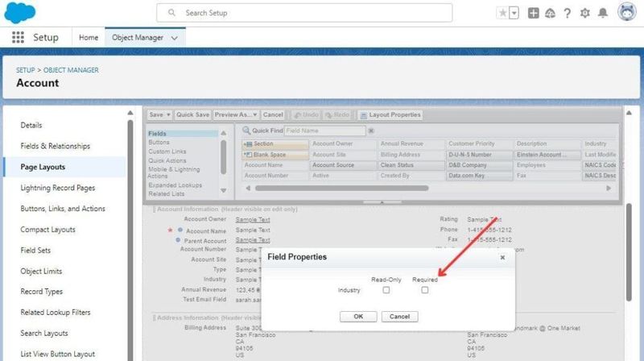Click the D-U-N-S Number palette field
Viewport: 644px width, 361px height.
click(479, 155)
